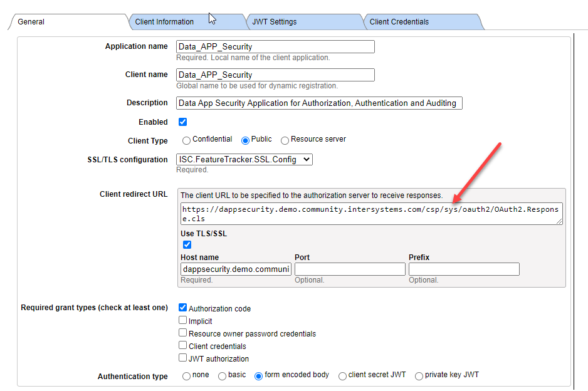Click inside the Client redirect URL textarea
Image resolution: width=588 pixels, height=391 pixels.
372,214
